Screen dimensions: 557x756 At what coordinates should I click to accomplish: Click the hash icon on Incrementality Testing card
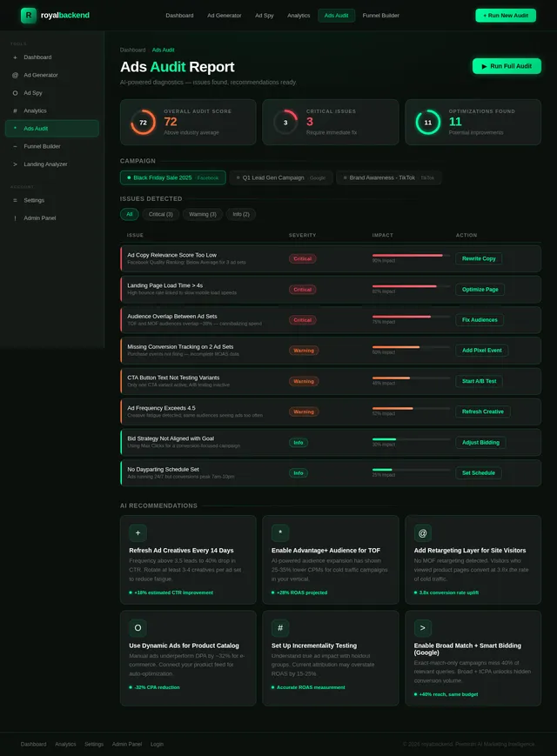click(x=280, y=628)
